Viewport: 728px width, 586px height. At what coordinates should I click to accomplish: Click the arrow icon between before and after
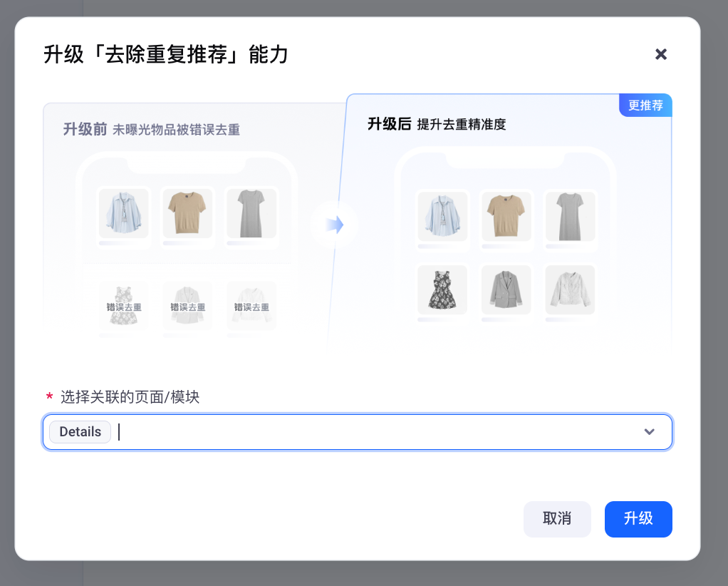tap(334, 225)
